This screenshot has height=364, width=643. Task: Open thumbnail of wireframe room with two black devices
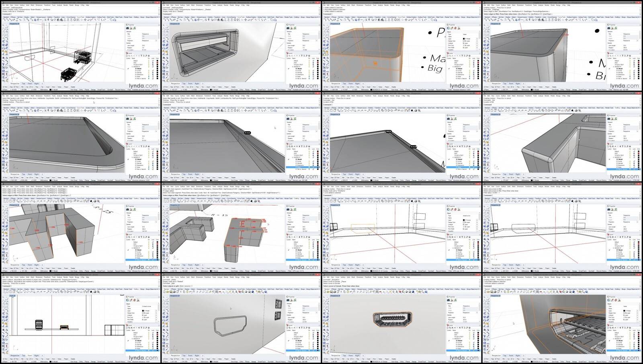pyautogui.click(x=80, y=46)
